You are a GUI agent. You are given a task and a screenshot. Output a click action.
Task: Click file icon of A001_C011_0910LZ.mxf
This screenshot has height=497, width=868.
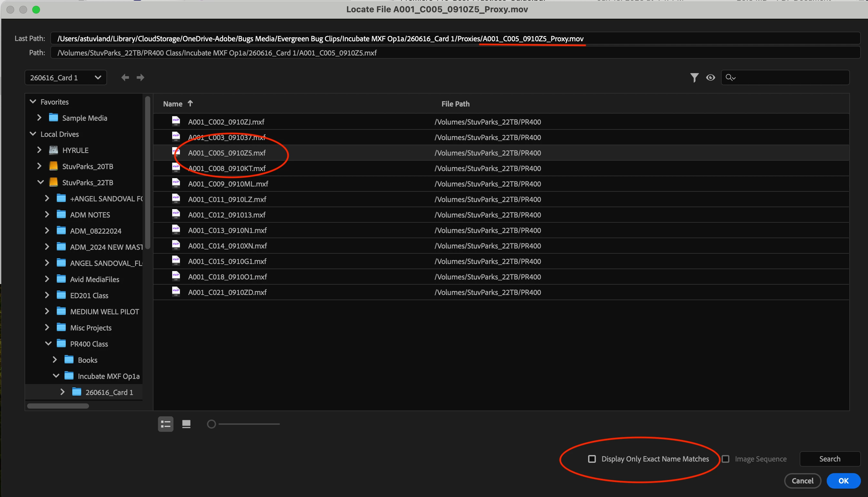click(x=176, y=199)
